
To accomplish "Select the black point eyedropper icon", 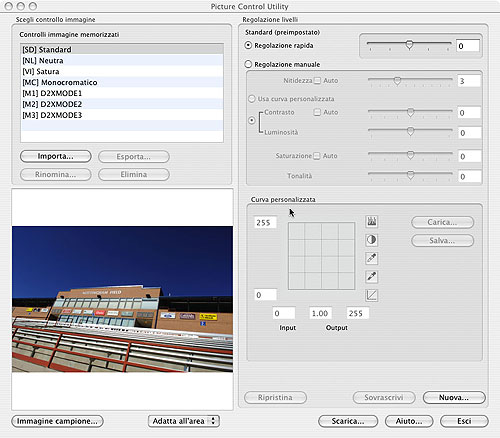I will [x=372, y=276].
